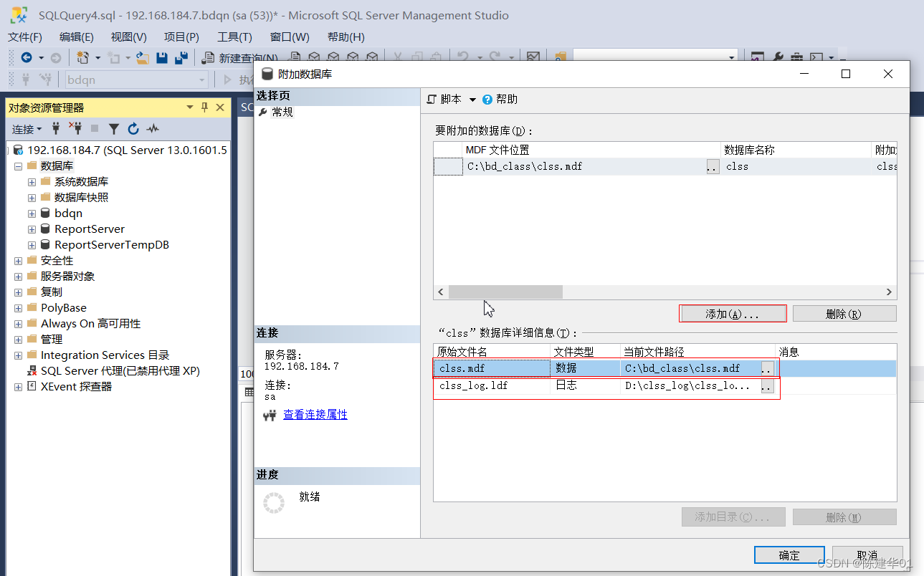Click the filter funnel icon in Object Explorer
Screen dimensions: 924x576
coord(114,129)
